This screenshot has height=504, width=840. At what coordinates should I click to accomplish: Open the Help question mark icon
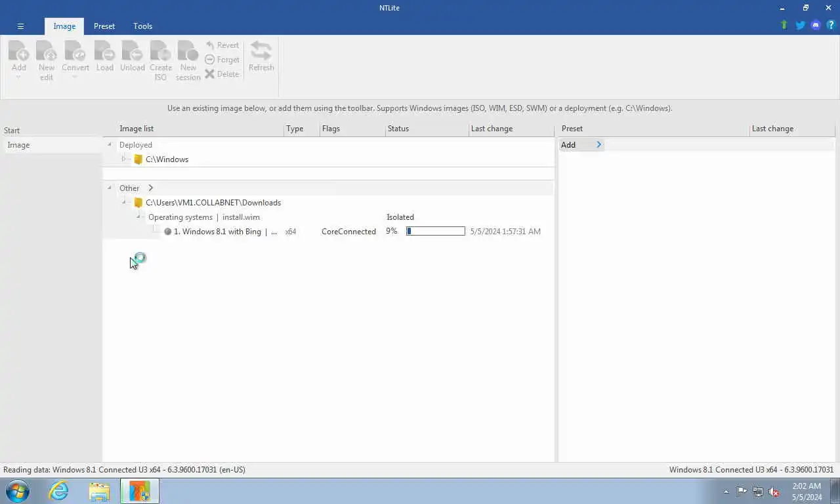click(831, 25)
